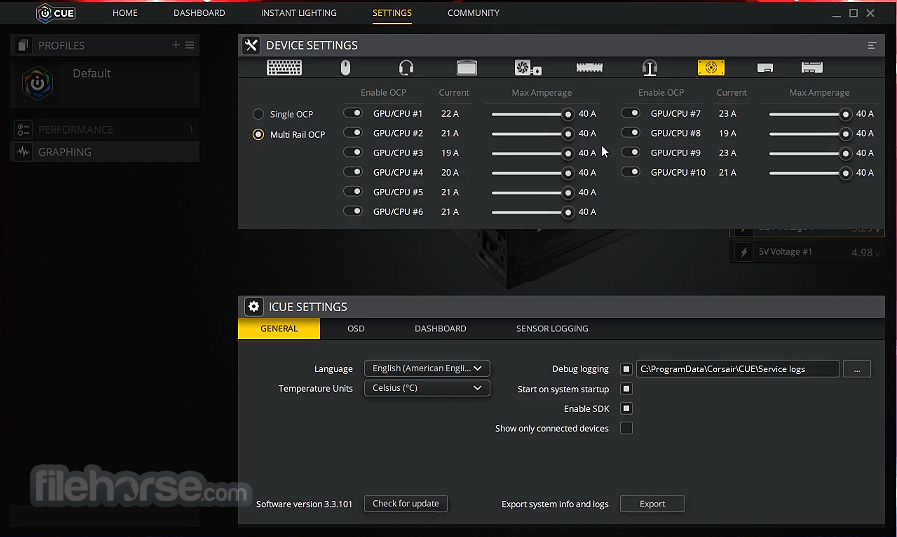Click the Default profile icon
Viewport: 897px width, 537px height.
38,83
